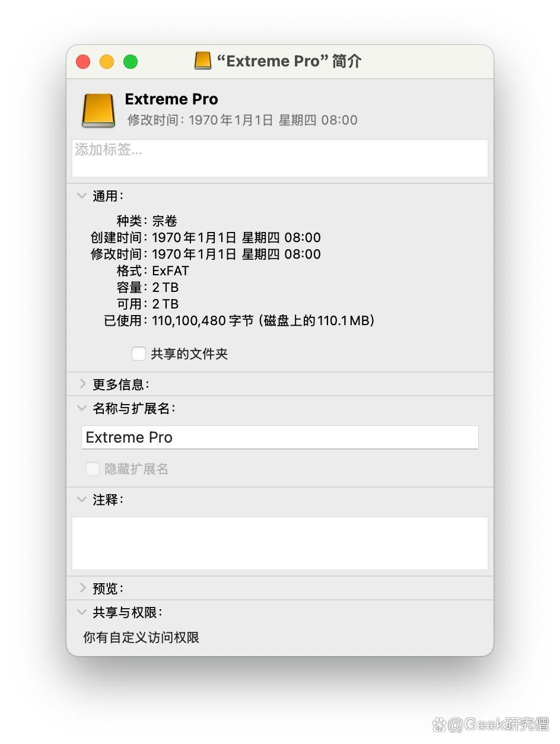This screenshot has width=560, height=744.
Task: Click the 添加标签 tags field
Action: 280,158
